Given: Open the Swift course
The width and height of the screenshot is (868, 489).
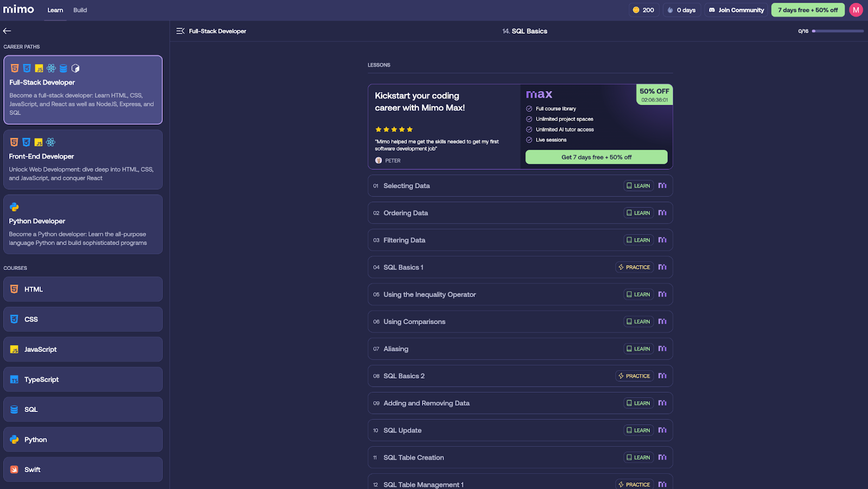Looking at the screenshot, I should pyautogui.click(x=83, y=469).
